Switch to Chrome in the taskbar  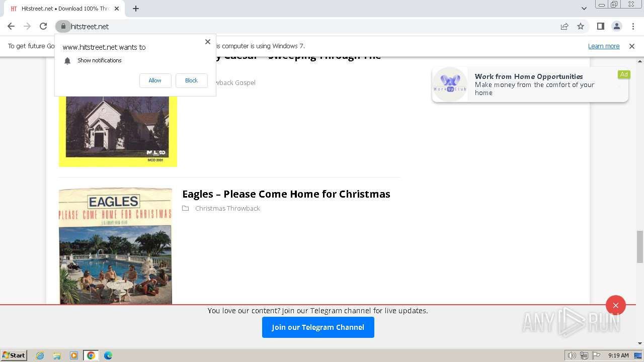[x=91, y=355]
